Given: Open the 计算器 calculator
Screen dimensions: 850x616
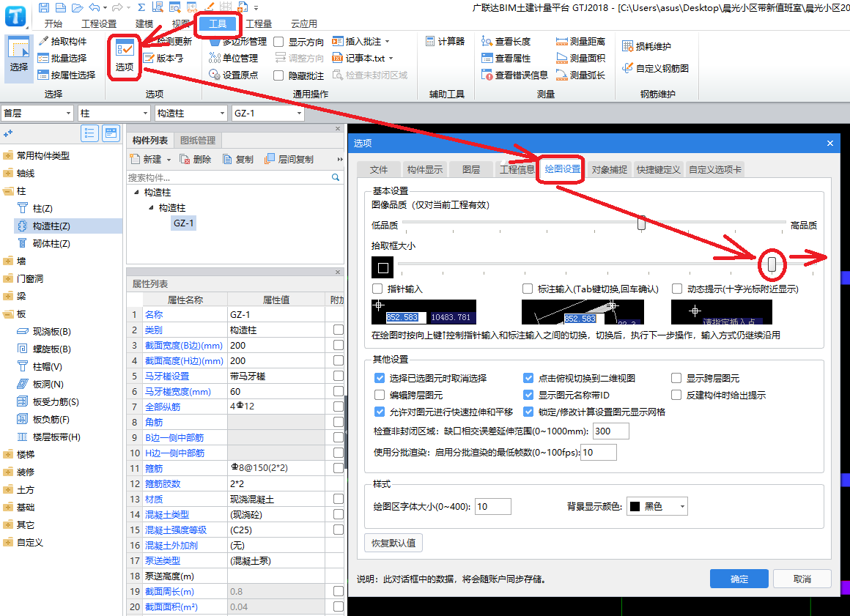Looking at the screenshot, I should [445, 41].
